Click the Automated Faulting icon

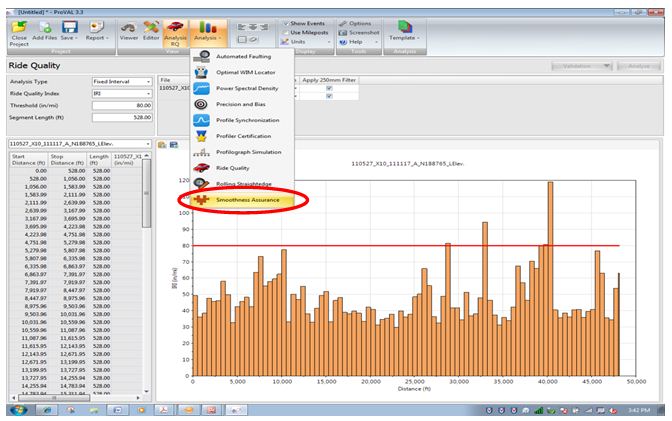point(201,56)
